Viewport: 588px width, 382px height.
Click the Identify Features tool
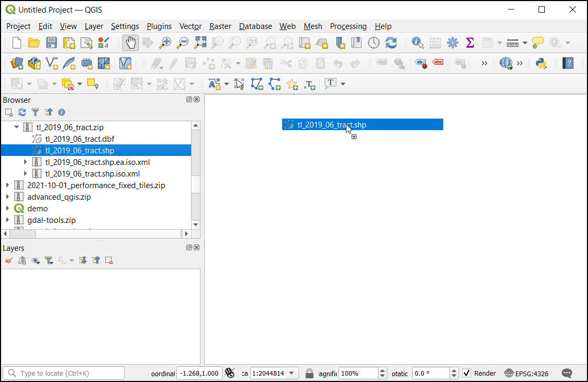pos(417,43)
